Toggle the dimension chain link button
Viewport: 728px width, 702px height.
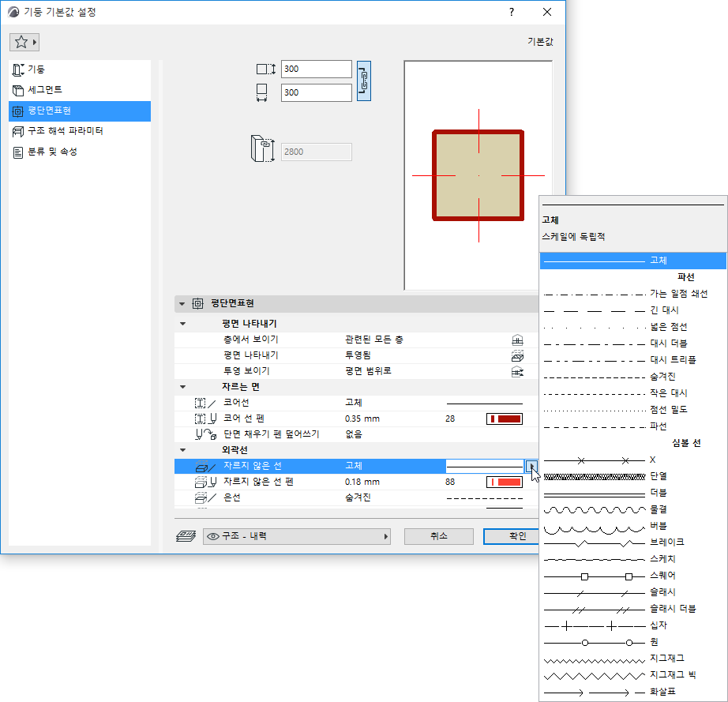tap(363, 81)
